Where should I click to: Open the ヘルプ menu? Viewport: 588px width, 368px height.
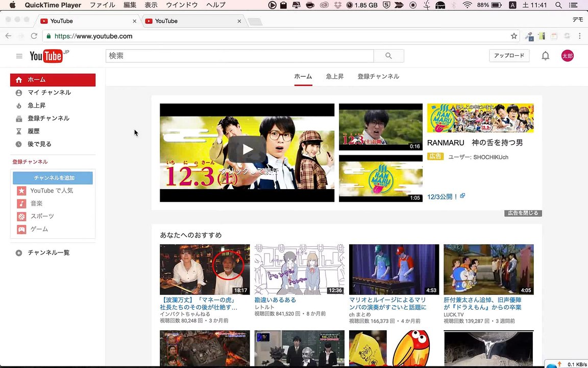coord(216,5)
